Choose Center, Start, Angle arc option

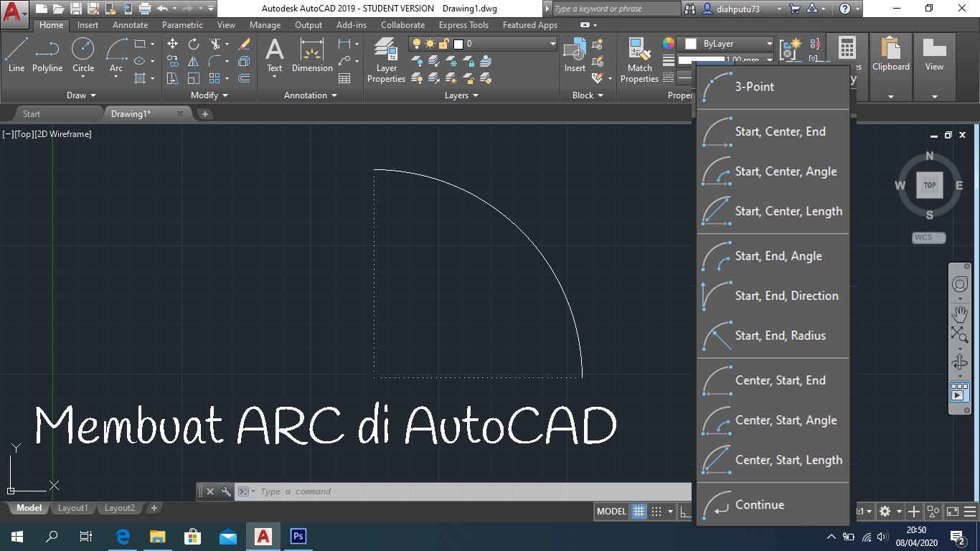773,420
